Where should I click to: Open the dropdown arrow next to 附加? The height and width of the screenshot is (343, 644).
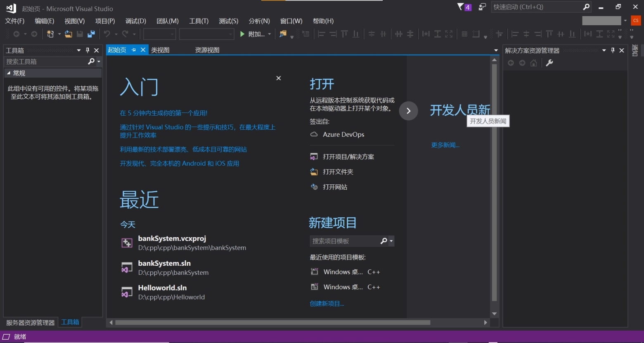click(x=270, y=34)
